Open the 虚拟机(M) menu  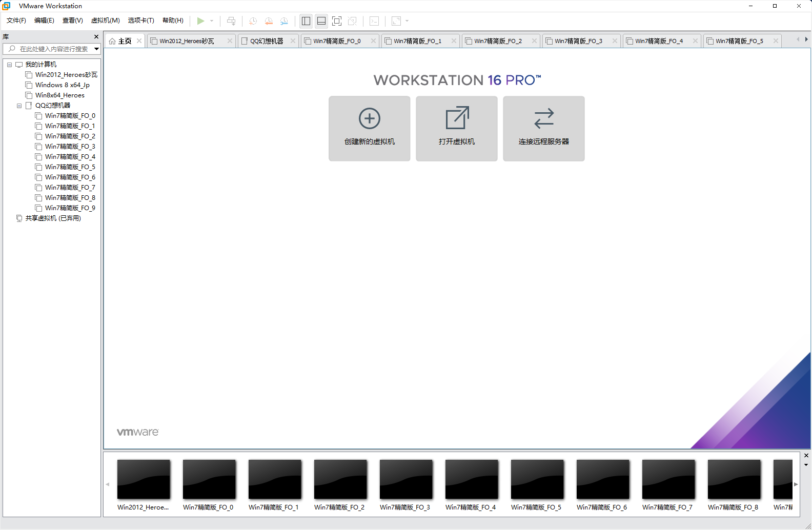click(x=105, y=21)
